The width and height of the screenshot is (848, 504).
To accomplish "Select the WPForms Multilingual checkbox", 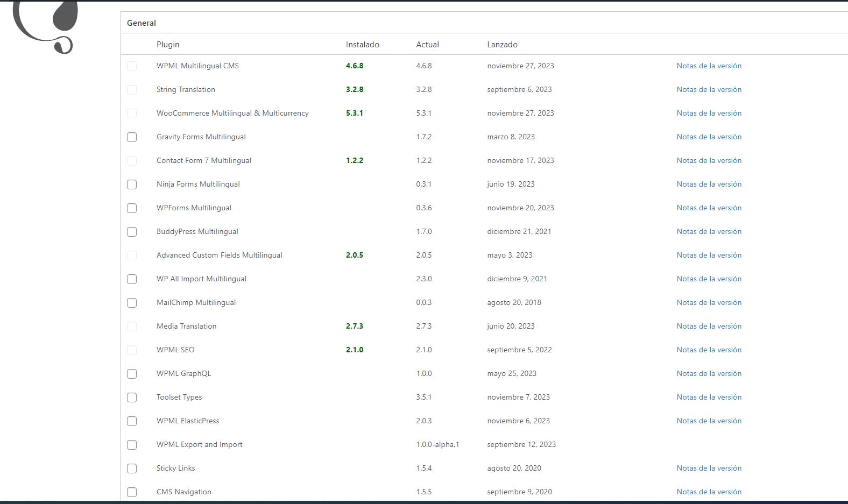I will tap(132, 208).
